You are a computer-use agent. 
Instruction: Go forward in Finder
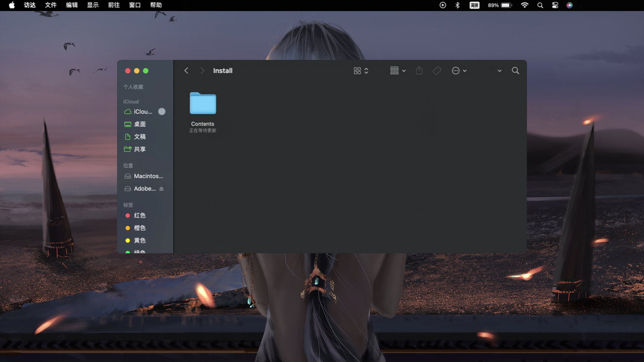click(x=202, y=71)
